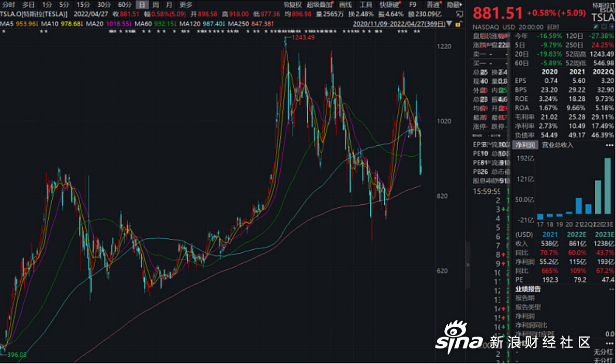This screenshot has width=616, height=364.
Task: Click the 收入 538亿 revenue cell
Action: coord(549,244)
